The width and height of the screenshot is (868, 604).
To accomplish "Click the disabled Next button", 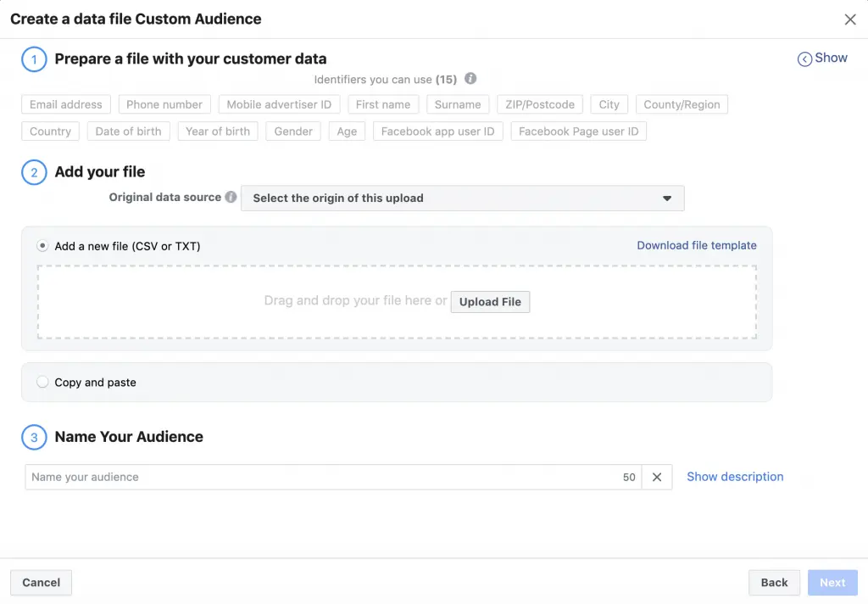I will [832, 582].
